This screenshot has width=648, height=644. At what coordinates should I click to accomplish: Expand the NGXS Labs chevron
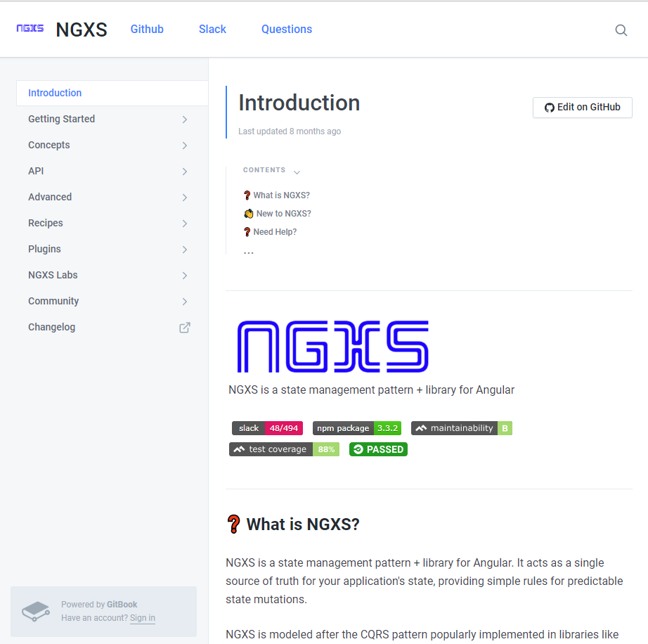coord(185,276)
